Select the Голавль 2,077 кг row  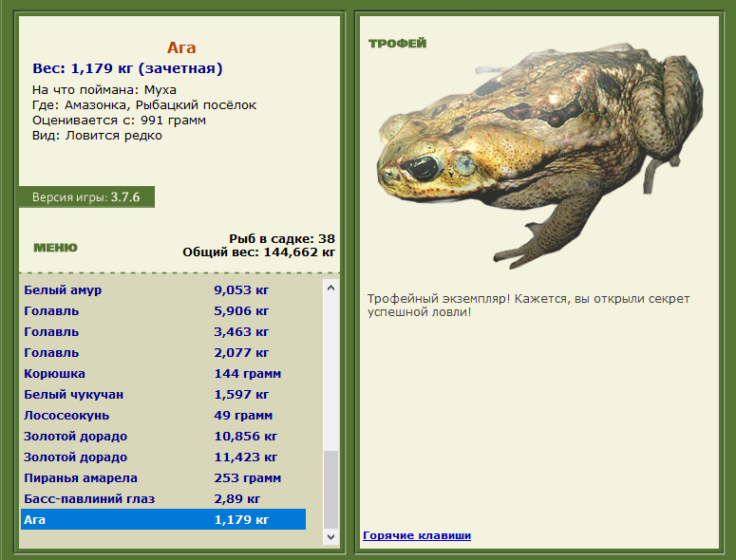click(163, 353)
